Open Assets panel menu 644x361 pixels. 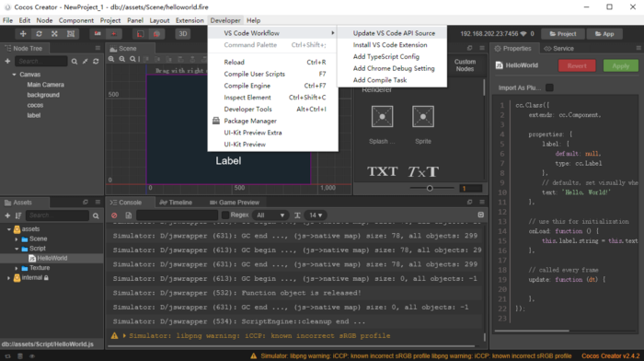98,202
